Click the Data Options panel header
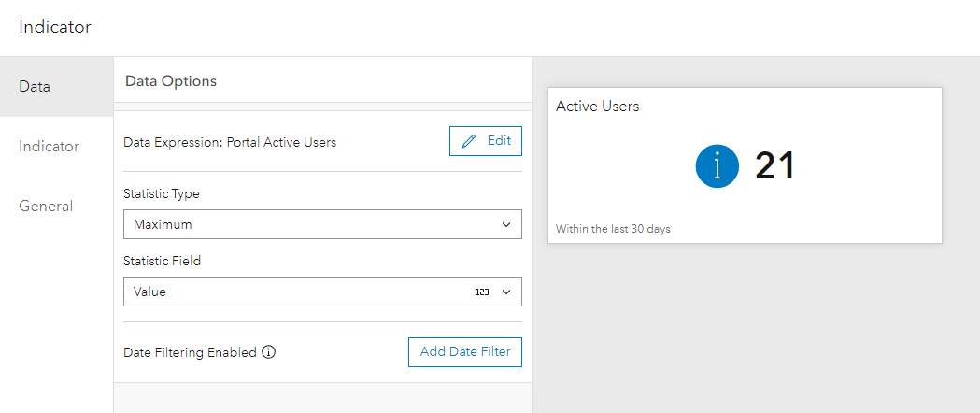 coord(171,81)
